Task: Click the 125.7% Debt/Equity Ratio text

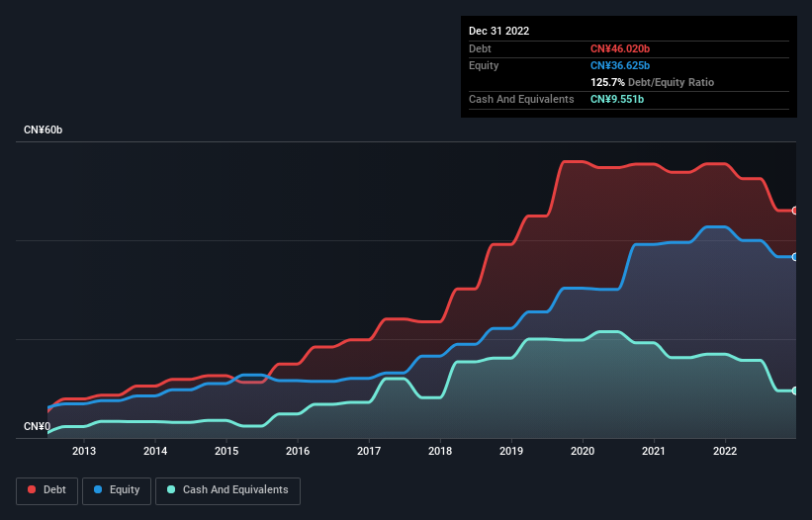Action: (652, 82)
